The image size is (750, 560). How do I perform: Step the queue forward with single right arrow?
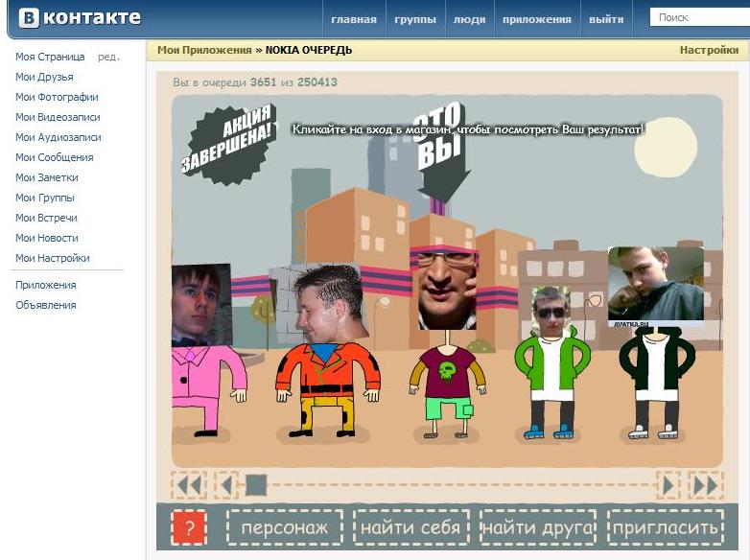668,486
